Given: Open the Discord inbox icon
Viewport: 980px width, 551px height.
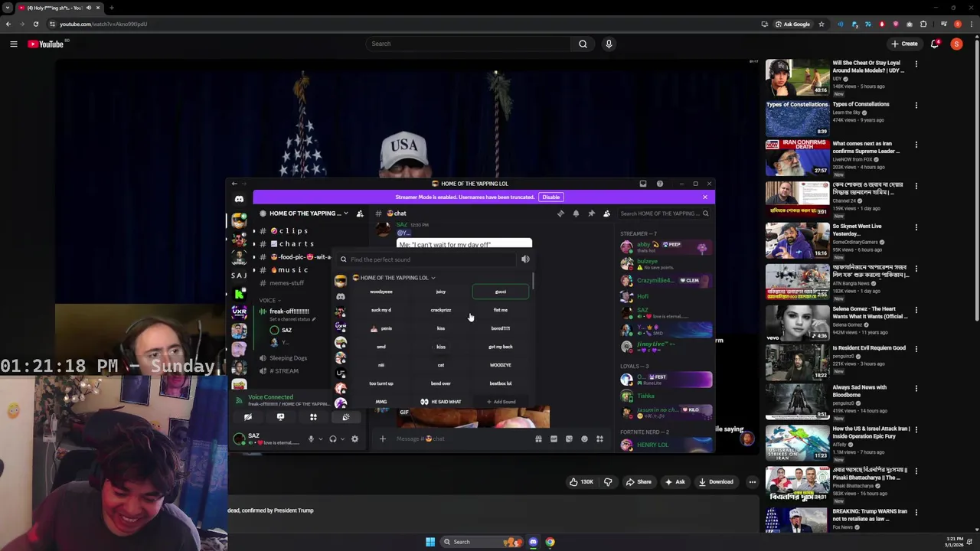Looking at the screenshot, I should click(643, 184).
